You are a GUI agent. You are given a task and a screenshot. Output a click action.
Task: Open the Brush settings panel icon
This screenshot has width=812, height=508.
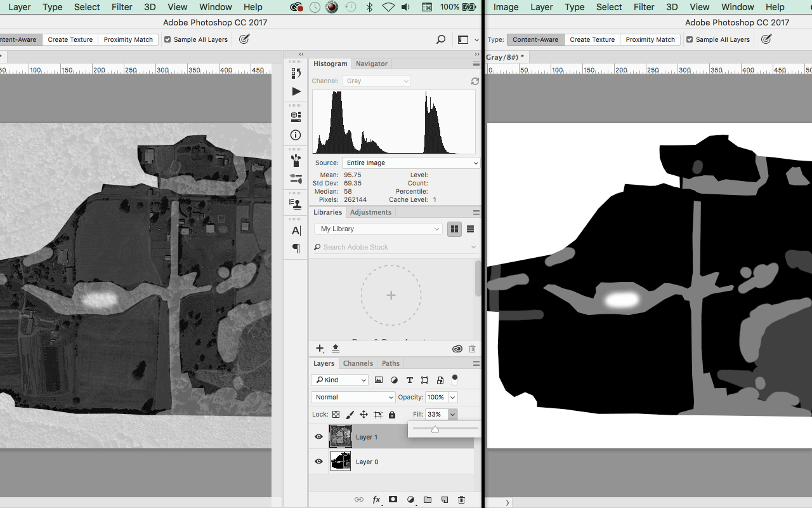[296, 178]
